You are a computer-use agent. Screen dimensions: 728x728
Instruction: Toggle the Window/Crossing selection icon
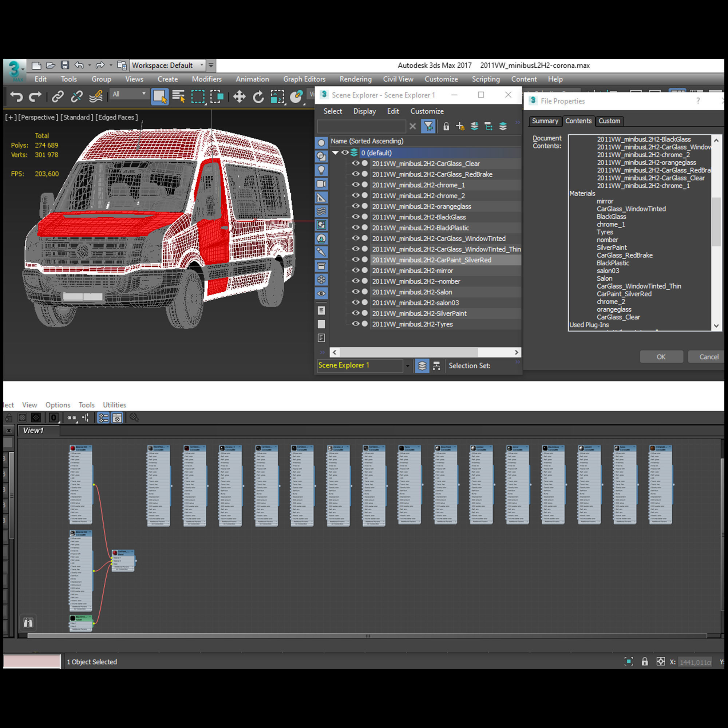217,96
